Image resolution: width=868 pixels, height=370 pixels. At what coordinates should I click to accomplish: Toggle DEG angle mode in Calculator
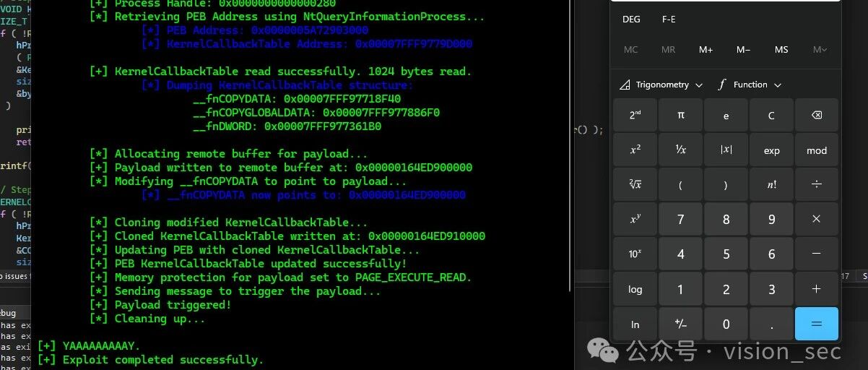tap(631, 20)
